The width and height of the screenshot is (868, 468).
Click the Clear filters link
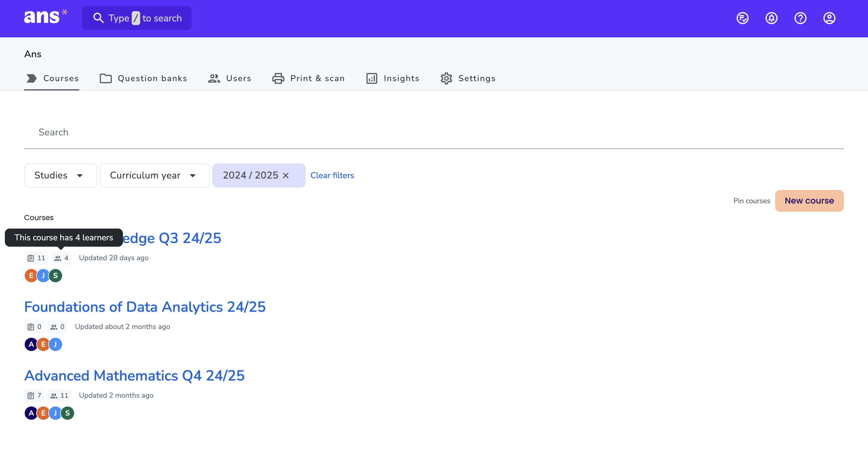point(332,175)
